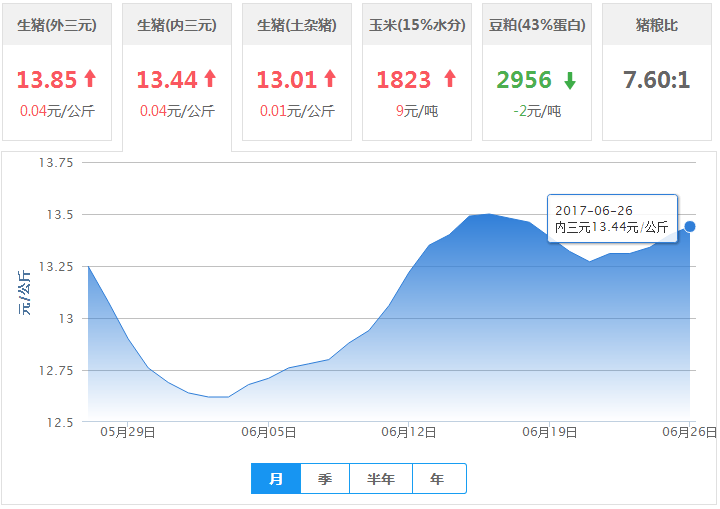Click the 2017-06-26 price tooltip

pyautogui.click(x=612, y=219)
